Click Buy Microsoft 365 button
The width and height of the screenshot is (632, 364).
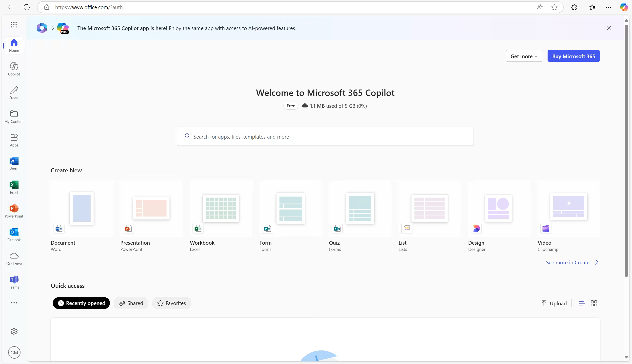(x=573, y=56)
